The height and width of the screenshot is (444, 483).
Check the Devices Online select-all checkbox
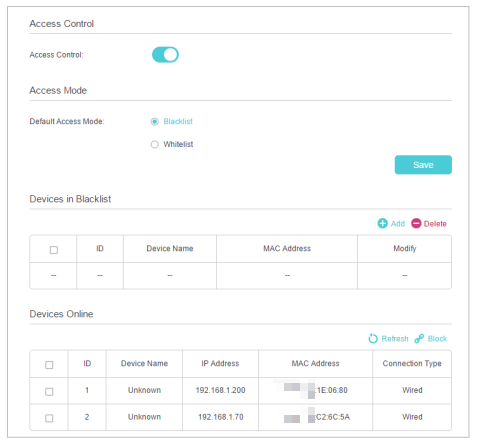coord(49,365)
